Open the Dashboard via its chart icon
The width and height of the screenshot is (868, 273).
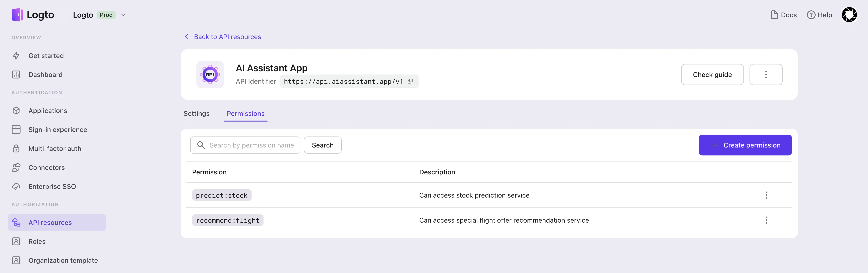[16, 74]
